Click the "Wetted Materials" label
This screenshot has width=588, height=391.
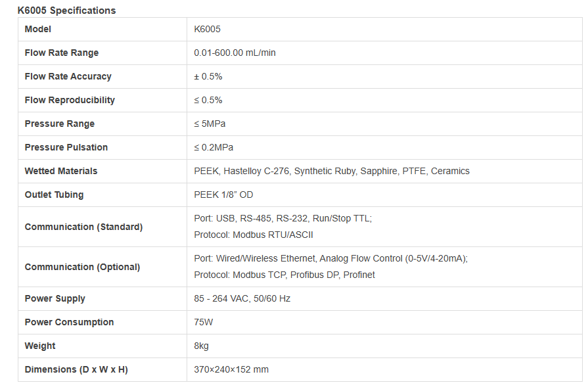tap(60, 171)
